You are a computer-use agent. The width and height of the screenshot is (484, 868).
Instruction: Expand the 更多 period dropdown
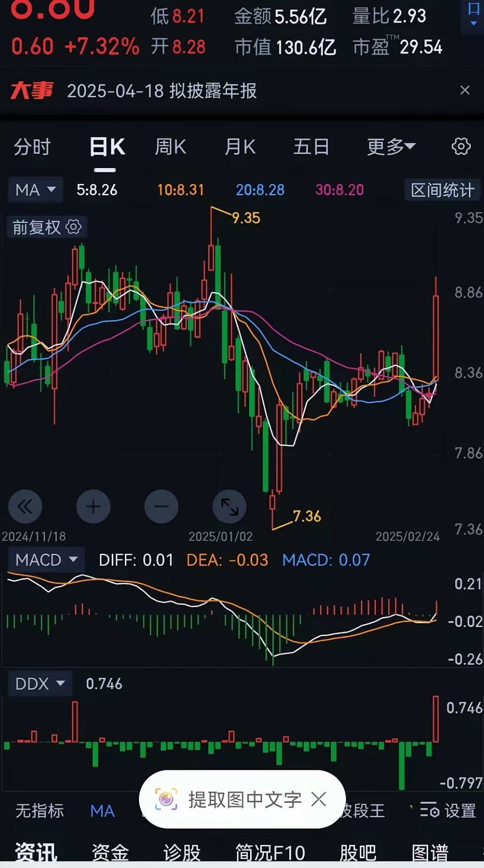click(x=391, y=147)
